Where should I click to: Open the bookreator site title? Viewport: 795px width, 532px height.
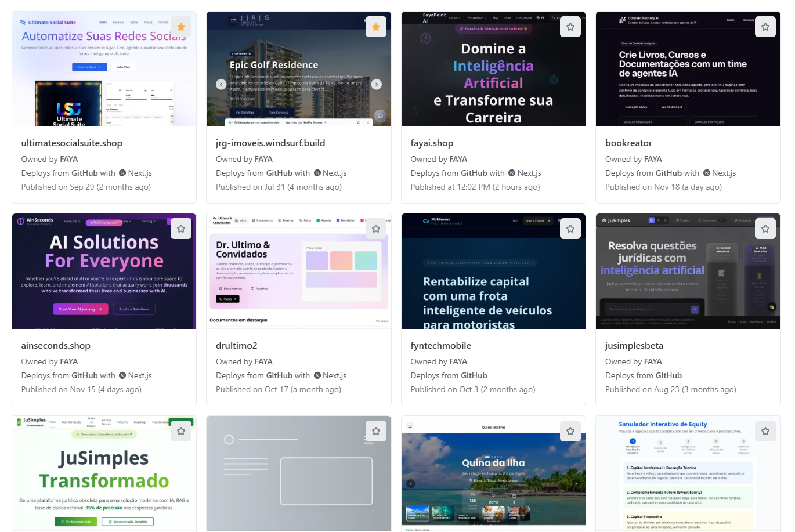point(628,143)
